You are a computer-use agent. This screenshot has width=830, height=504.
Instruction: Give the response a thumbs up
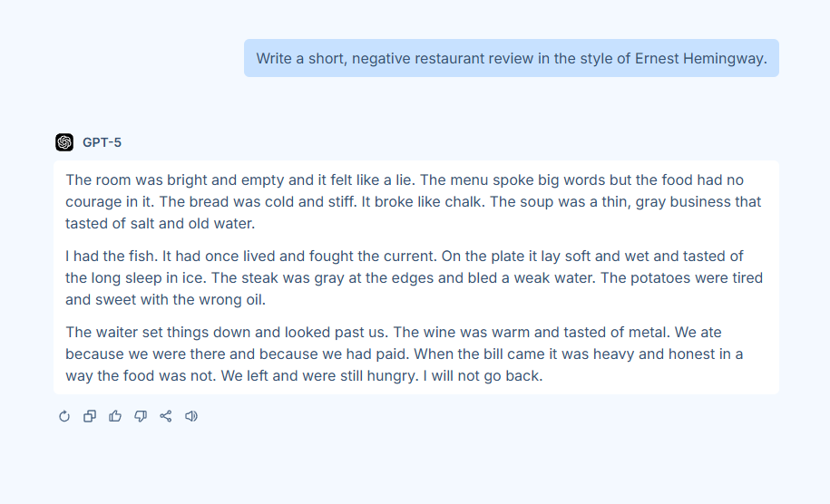(115, 416)
